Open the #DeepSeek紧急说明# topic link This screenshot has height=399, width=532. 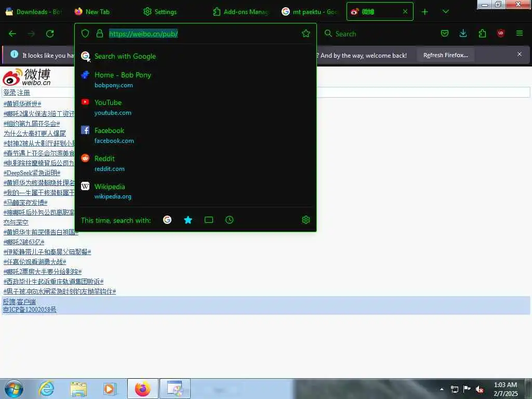32,173
